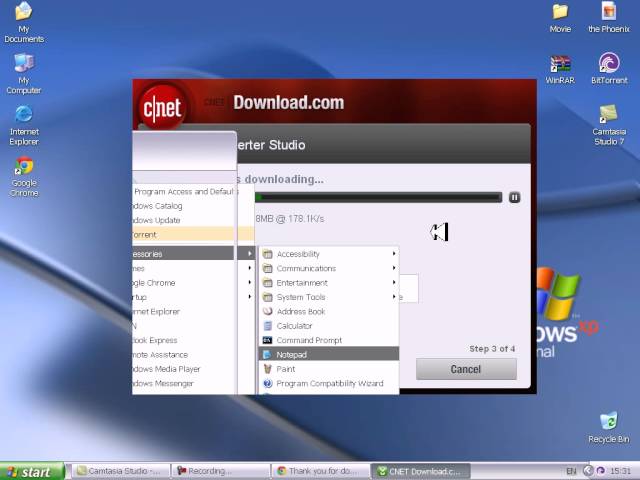
Task: Open Camtasia Studio 7 desktop shortcut
Action: (x=609, y=125)
